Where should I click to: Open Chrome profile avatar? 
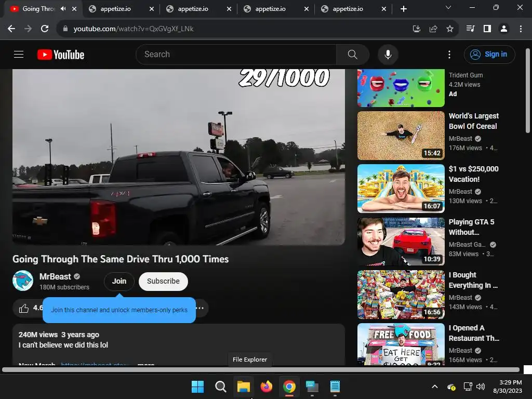(x=504, y=29)
